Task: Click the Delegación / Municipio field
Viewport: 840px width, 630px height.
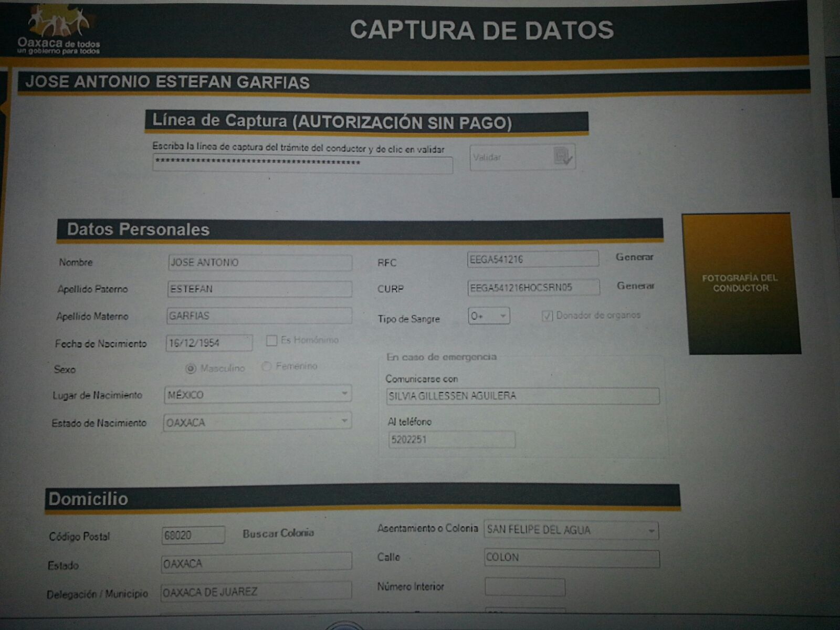Action: pyautogui.click(x=256, y=591)
